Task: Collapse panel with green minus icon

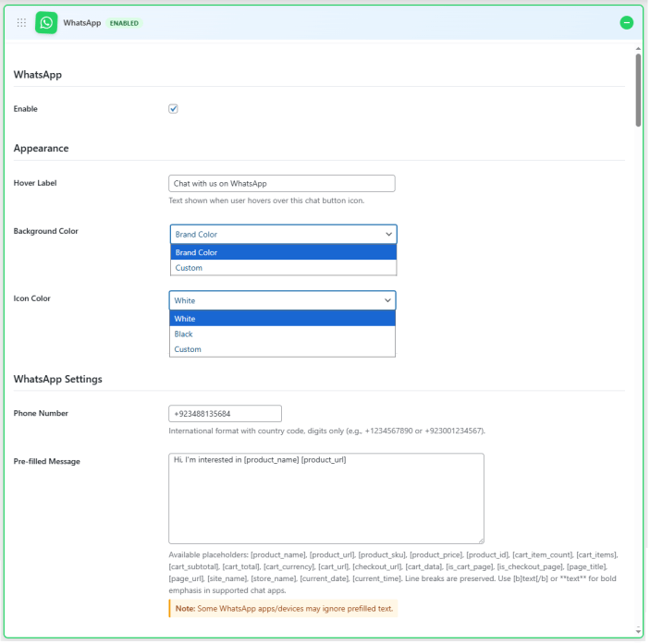Action: (x=628, y=22)
